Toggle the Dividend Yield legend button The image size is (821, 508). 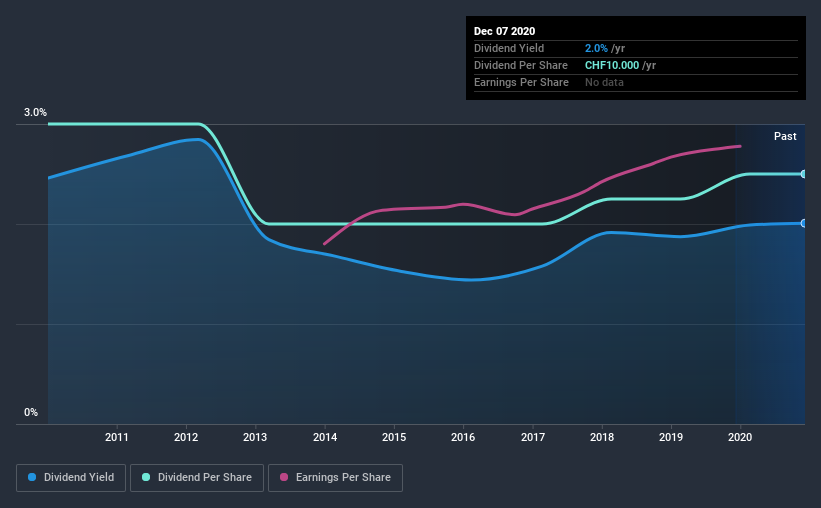pos(71,478)
